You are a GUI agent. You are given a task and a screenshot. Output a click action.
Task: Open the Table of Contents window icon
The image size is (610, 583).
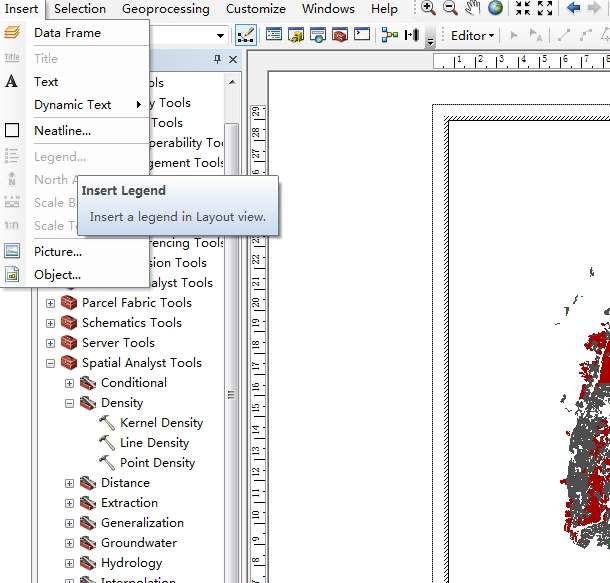coord(274,35)
